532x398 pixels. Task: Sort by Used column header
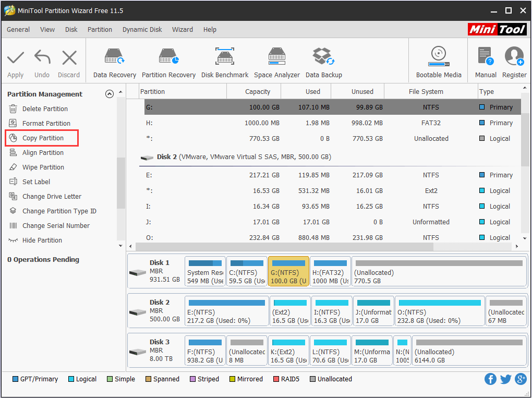tap(306, 92)
